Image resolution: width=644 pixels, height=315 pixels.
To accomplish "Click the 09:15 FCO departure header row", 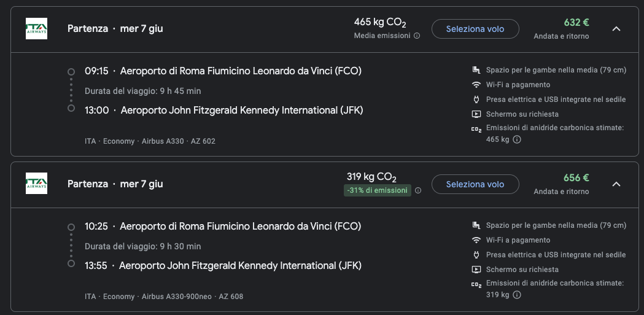I will click(x=223, y=71).
